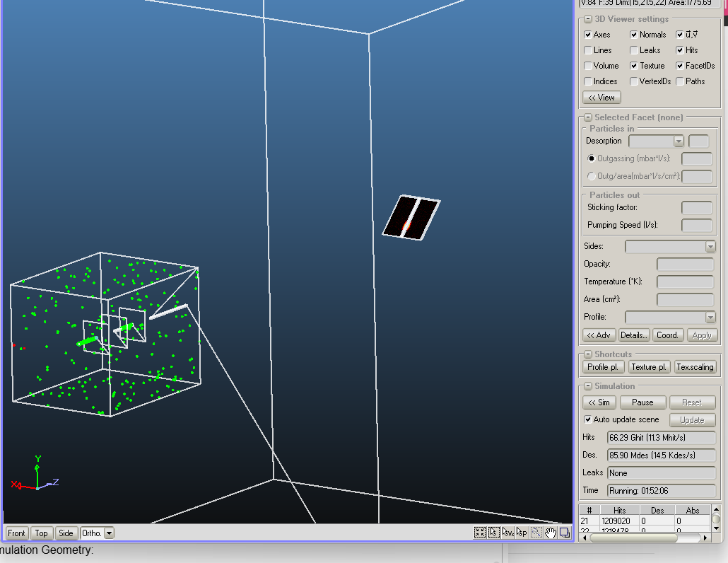Uncheck the Axes checkbox

(588, 35)
